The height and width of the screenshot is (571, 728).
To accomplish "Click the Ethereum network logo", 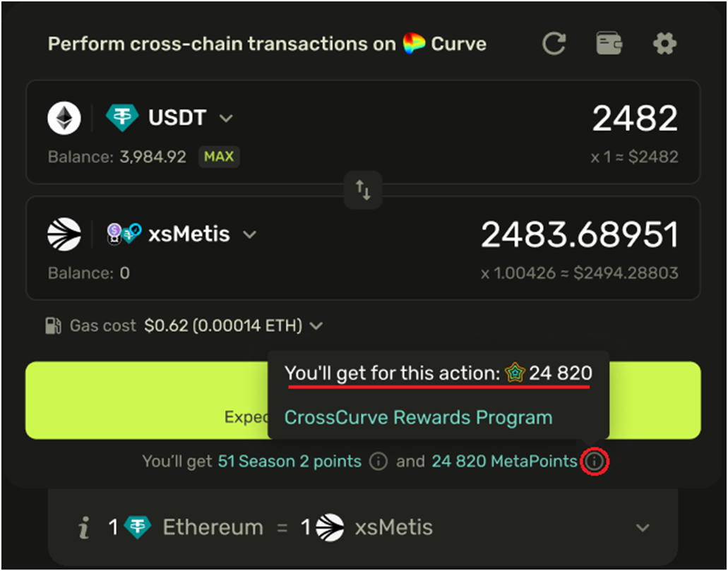I will [x=64, y=118].
